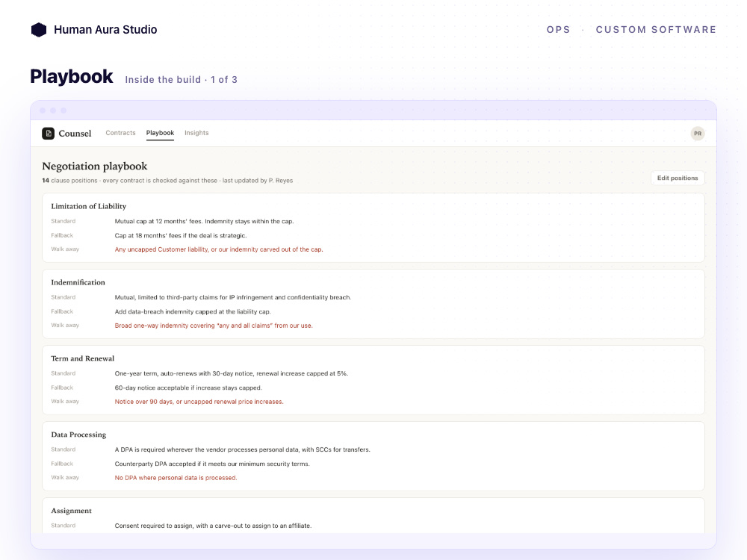Screen dimensions: 747x560
Task: Click the 'Inside the build · 1 of 3' subtitle
Action: pos(181,80)
